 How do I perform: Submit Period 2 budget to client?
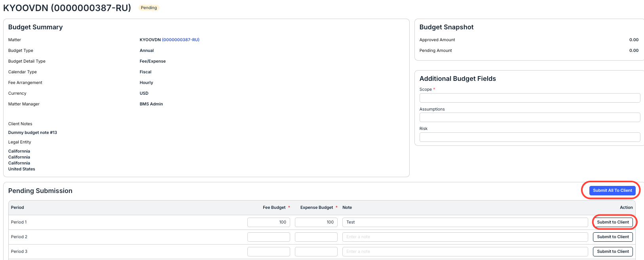(x=613, y=237)
